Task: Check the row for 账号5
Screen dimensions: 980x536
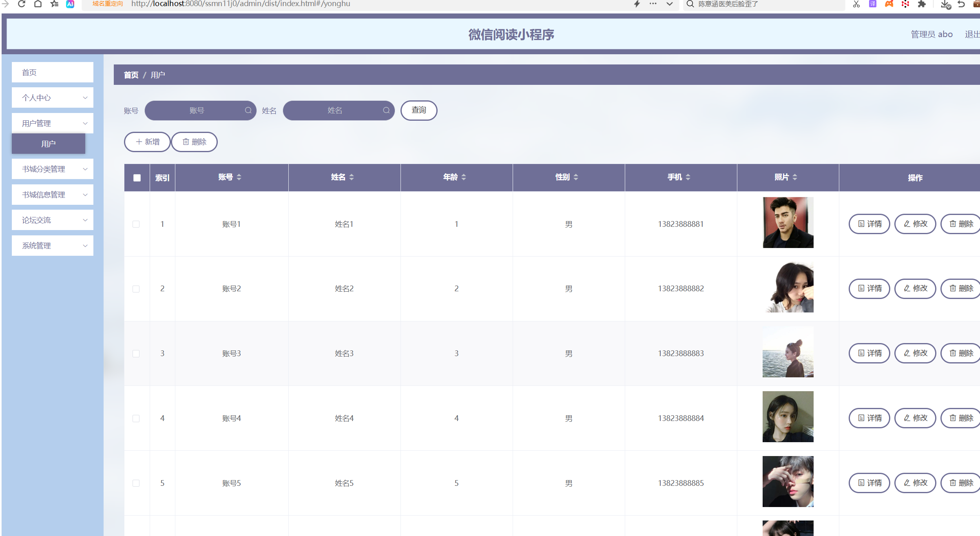Action: (x=136, y=483)
